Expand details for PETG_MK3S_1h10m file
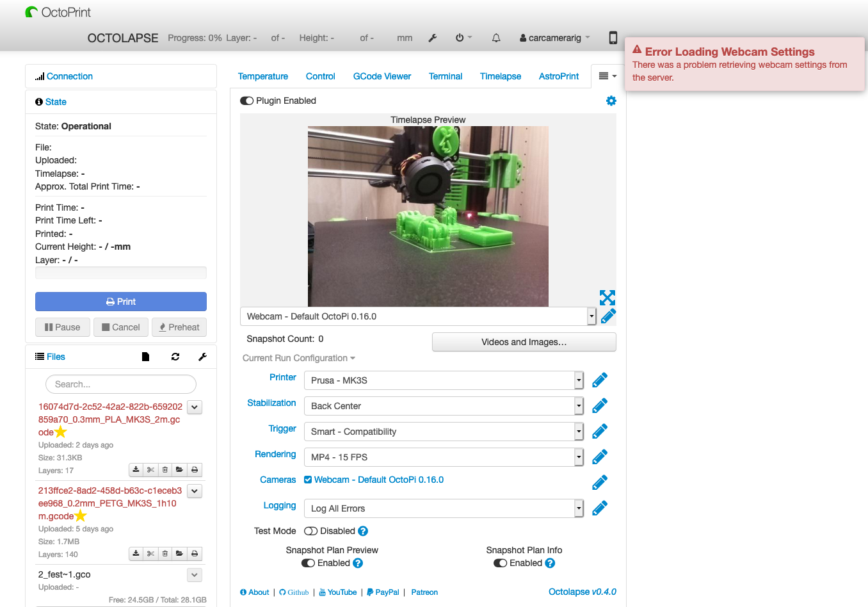 [195, 490]
